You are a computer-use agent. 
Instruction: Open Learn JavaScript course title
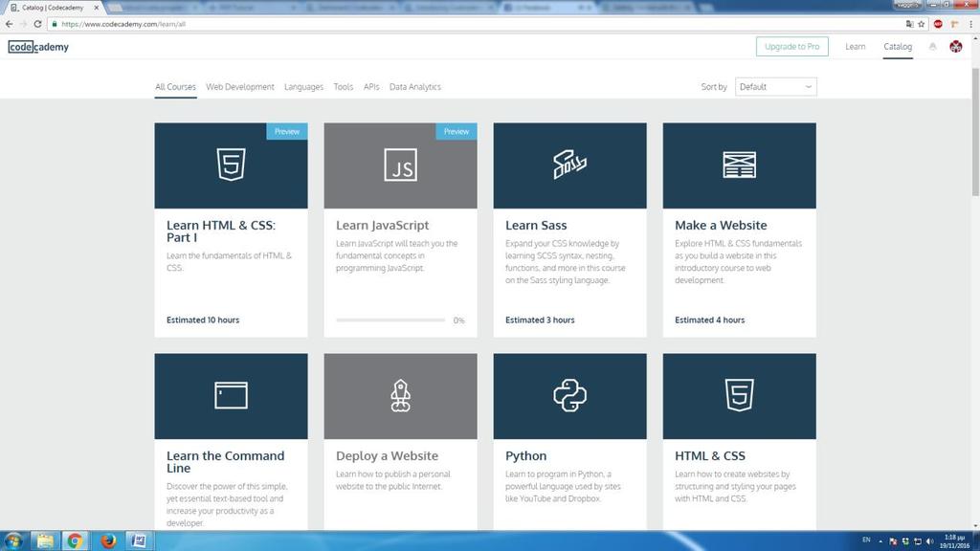coord(383,225)
